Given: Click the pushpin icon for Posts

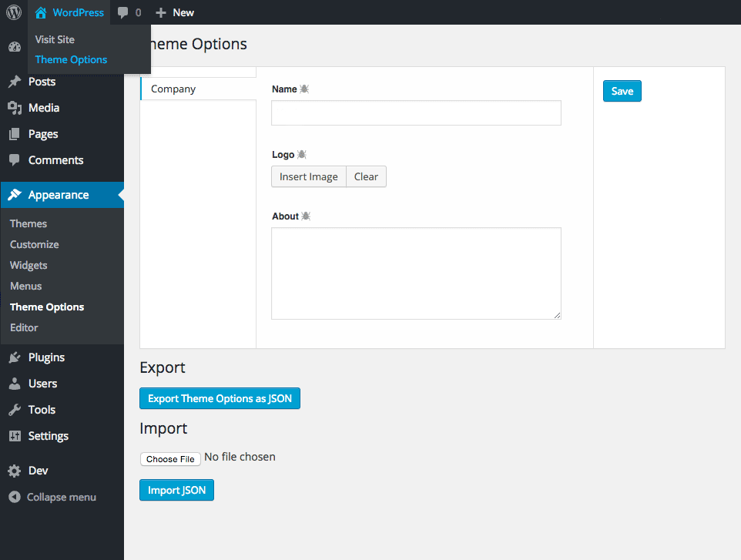Looking at the screenshot, I should pyautogui.click(x=15, y=82).
